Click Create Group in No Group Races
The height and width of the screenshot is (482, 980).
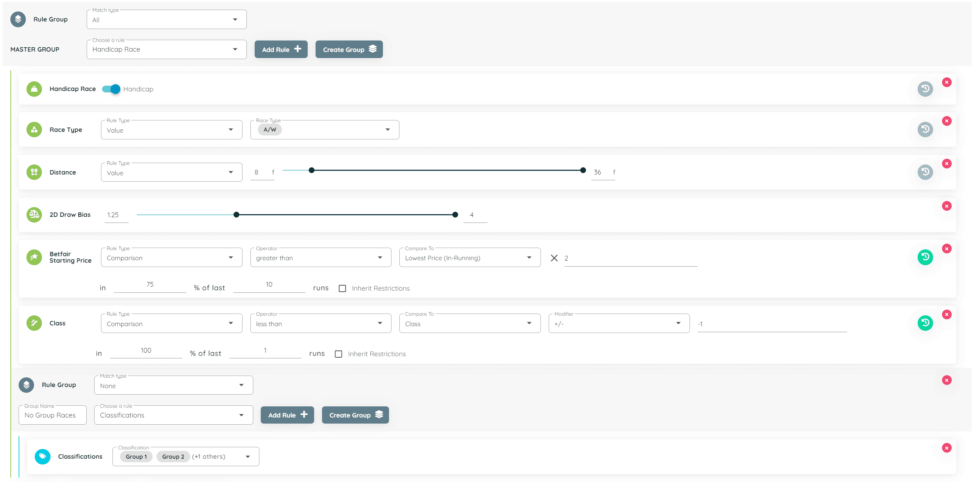point(355,415)
